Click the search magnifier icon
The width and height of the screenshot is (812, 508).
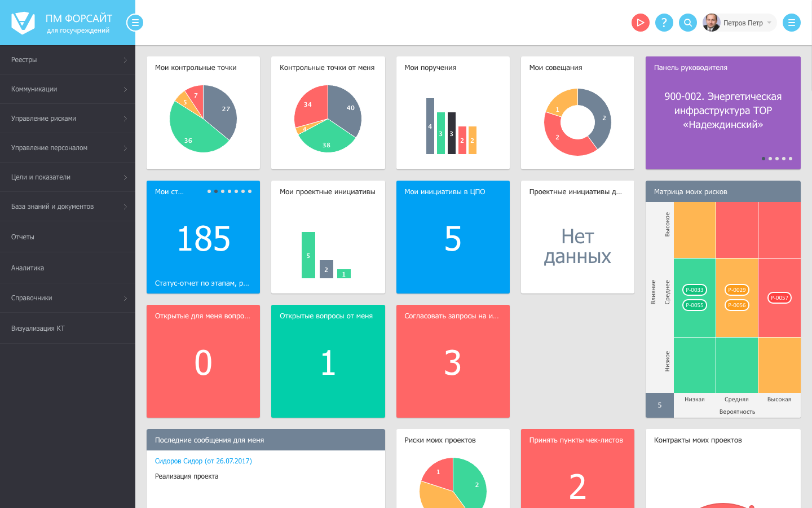[x=688, y=23]
